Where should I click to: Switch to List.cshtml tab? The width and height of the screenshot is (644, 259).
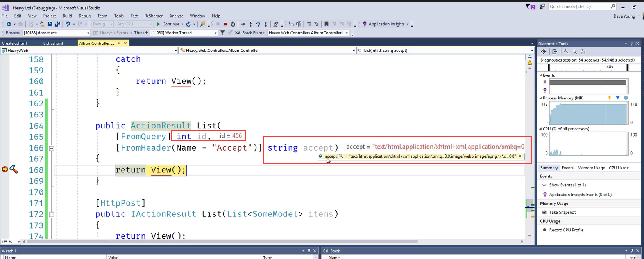click(53, 43)
